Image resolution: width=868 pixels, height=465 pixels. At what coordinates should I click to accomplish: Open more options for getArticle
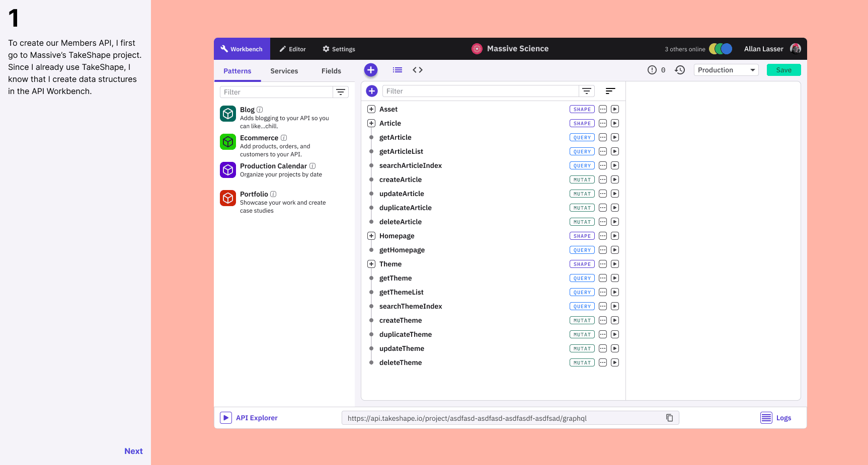pos(603,137)
